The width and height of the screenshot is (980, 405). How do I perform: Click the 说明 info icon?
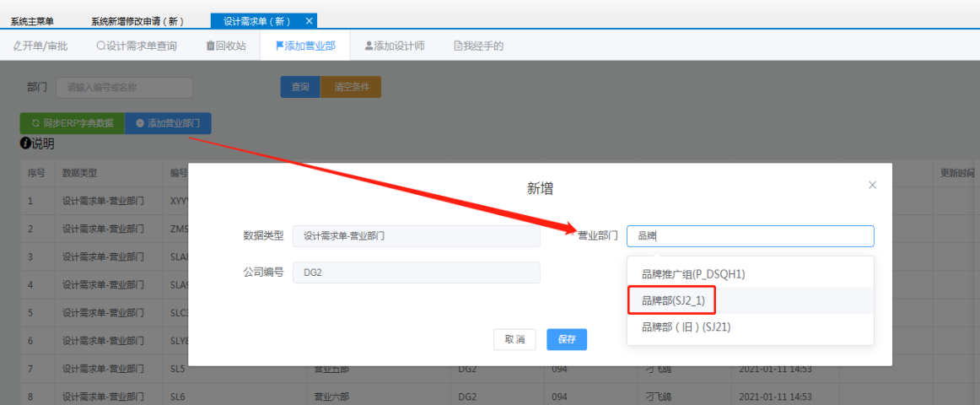click(x=25, y=143)
